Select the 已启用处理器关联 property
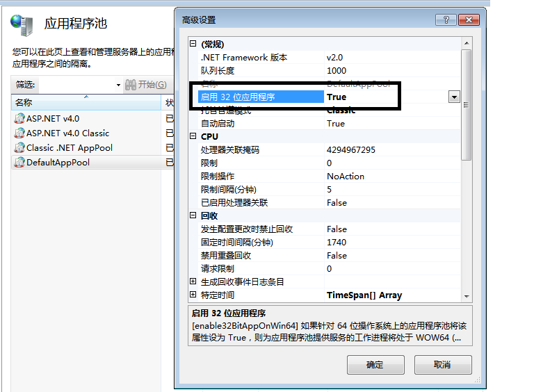534x392 pixels. point(234,203)
